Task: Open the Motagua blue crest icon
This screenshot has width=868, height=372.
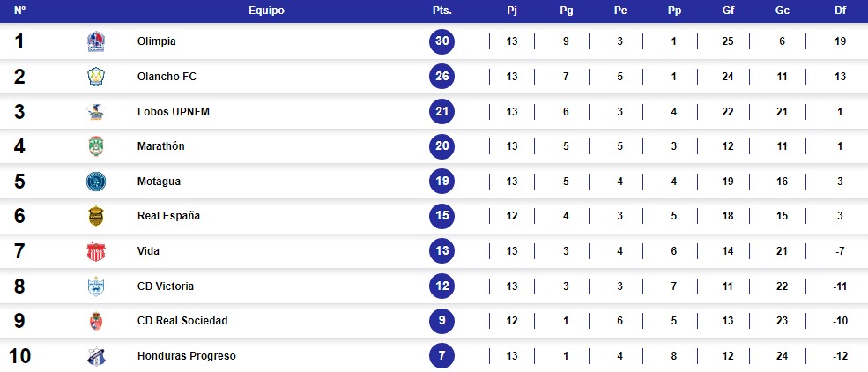Action: (95, 182)
